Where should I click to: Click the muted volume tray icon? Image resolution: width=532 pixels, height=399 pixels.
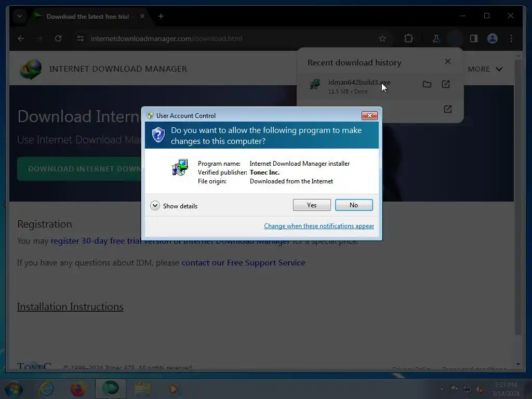pyautogui.click(x=480, y=390)
